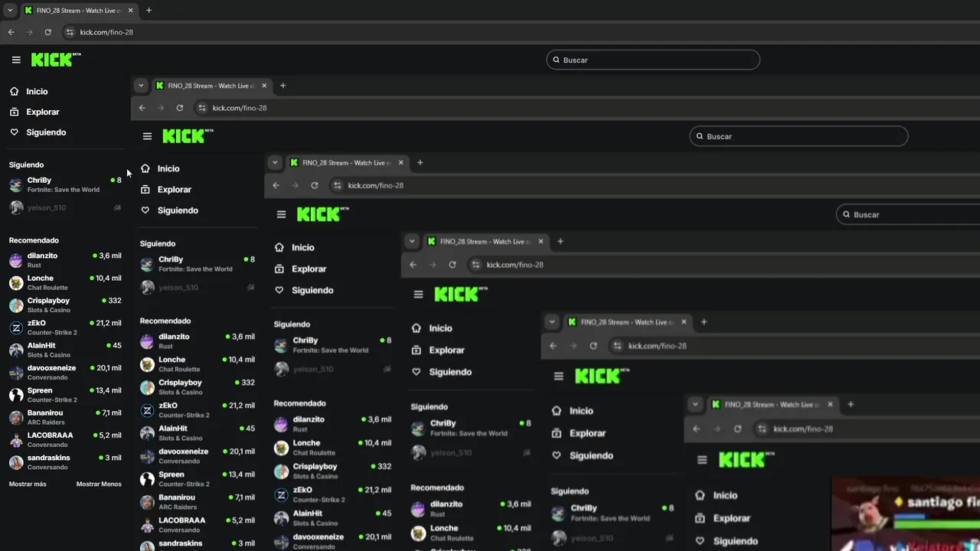980x551 pixels.
Task: Open the site info icon in the outermost address bar
Action: coord(70,32)
